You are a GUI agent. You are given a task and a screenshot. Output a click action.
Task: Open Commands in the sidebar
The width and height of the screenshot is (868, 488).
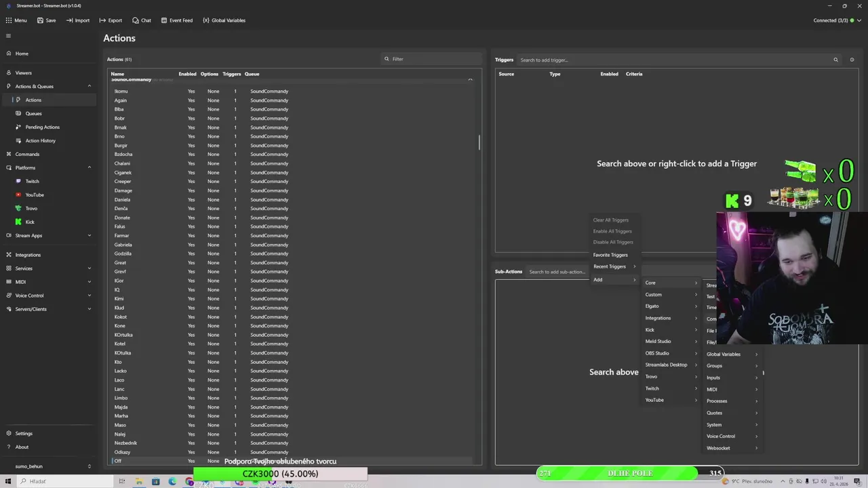click(x=27, y=154)
